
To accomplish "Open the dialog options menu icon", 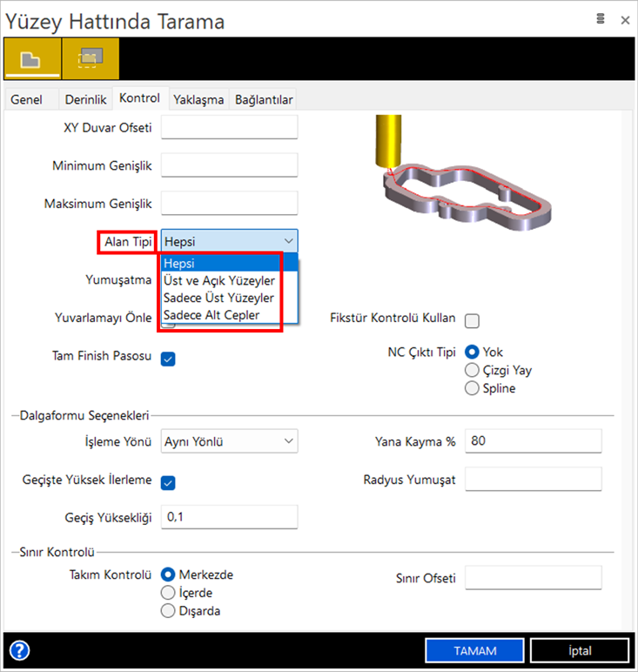I will [601, 19].
